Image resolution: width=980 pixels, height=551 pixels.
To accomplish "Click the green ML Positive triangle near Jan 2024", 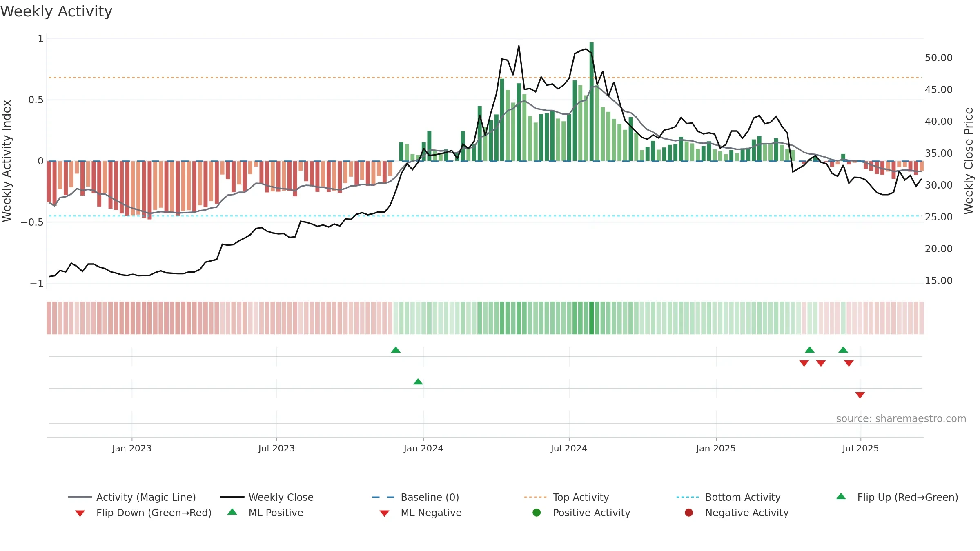I will tap(418, 382).
